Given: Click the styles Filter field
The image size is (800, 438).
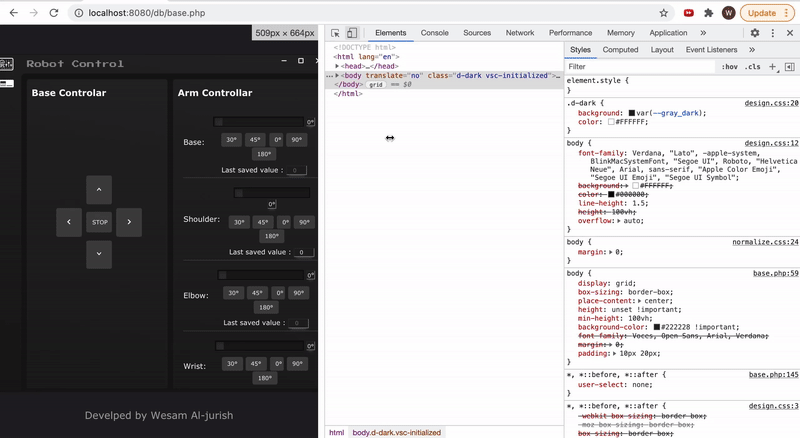Looking at the screenshot, I should 640,66.
